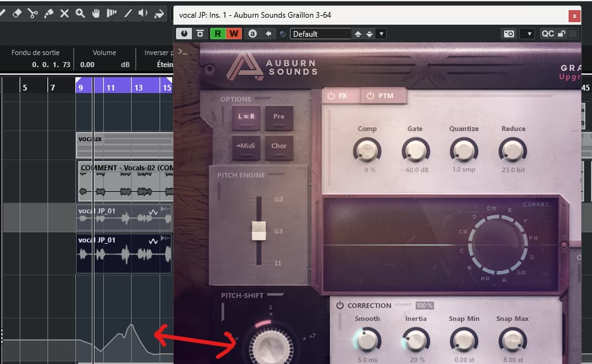This screenshot has width=592, height=364.
Task: Toggle the Pre option button
Action: pyautogui.click(x=279, y=118)
